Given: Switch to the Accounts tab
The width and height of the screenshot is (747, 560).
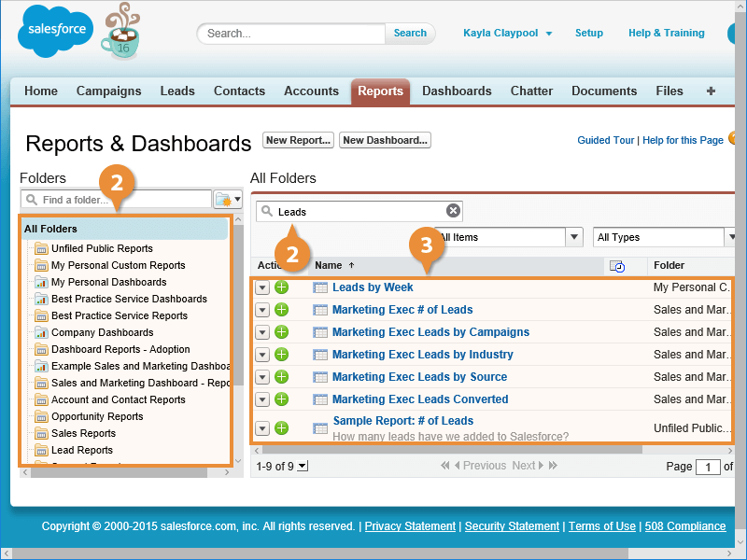Looking at the screenshot, I should [x=311, y=91].
